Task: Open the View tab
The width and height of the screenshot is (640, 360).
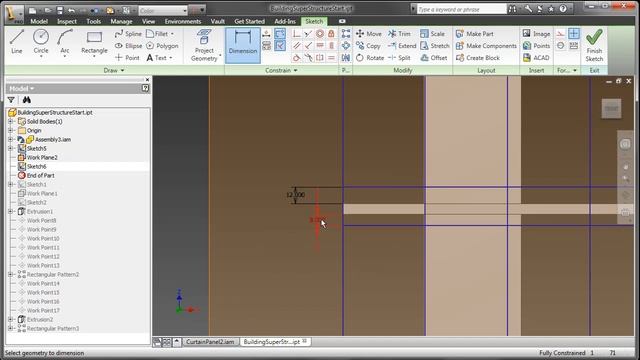Action: pyautogui.click(x=148, y=21)
